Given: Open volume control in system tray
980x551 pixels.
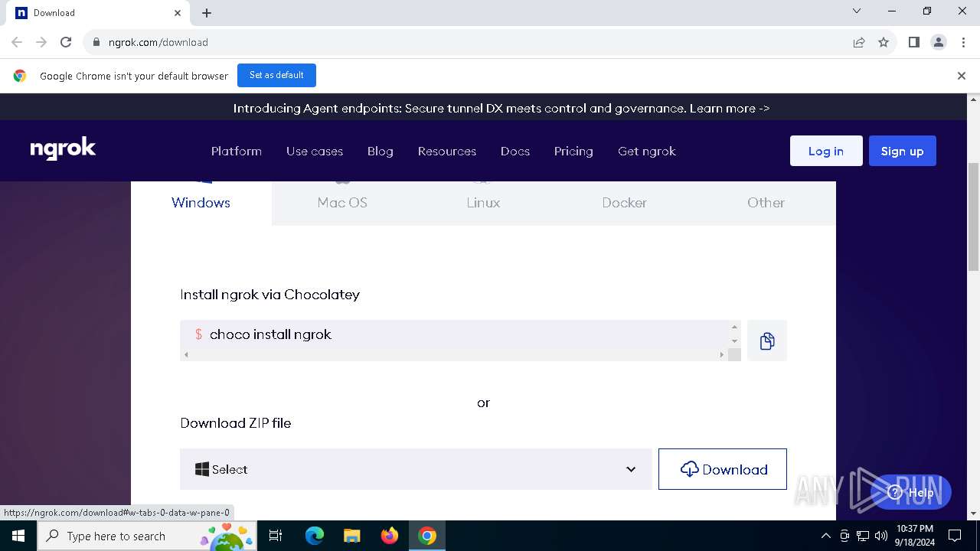Looking at the screenshot, I should [x=880, y=536].
